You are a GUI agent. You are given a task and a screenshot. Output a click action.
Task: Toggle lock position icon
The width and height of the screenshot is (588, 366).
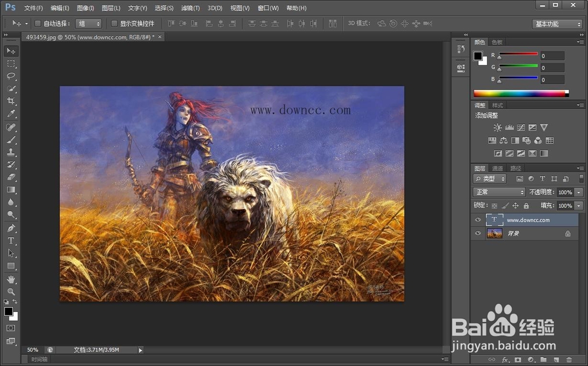point(516,206)
